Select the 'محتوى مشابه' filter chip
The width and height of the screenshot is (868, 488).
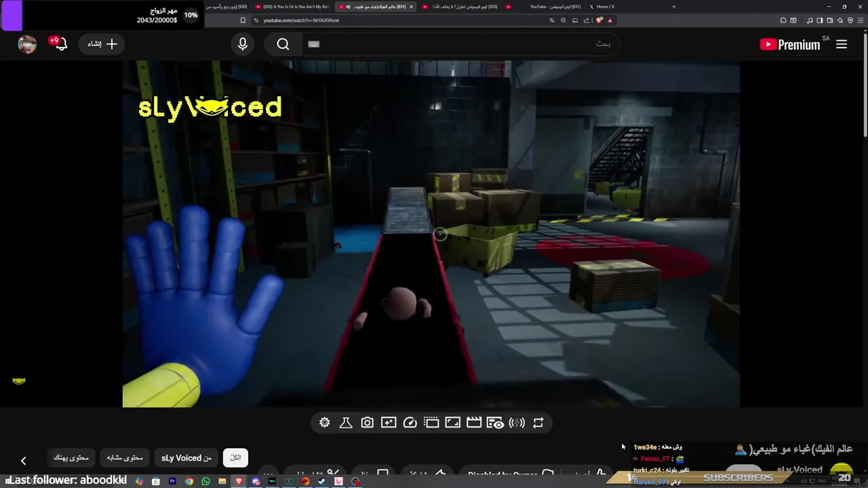(x=125, y=458)
